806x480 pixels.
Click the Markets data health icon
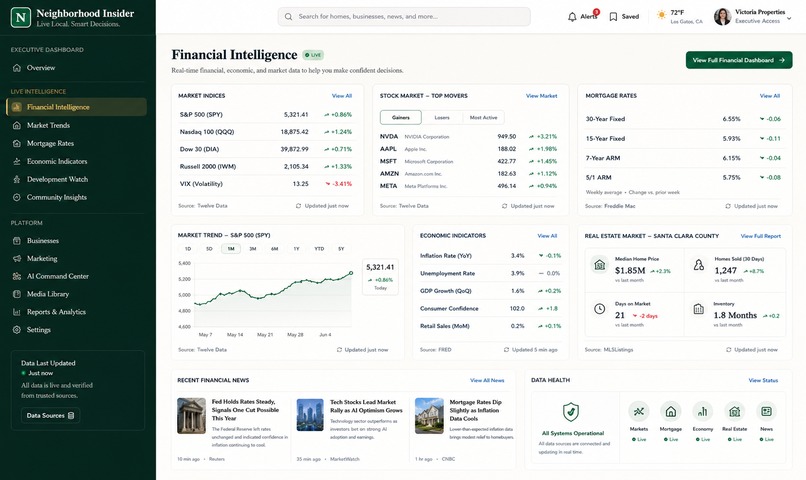pos(639,412)
